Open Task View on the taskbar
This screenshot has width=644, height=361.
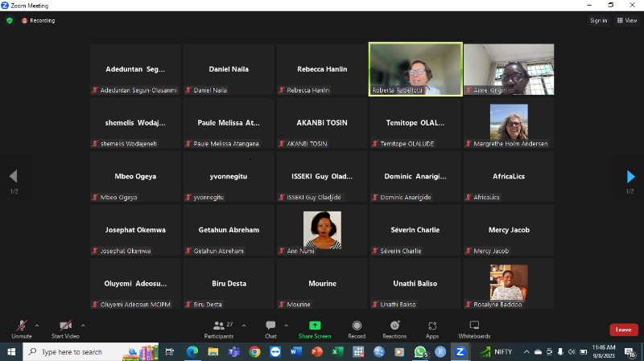pyautogui.click(x=169, y=352)
